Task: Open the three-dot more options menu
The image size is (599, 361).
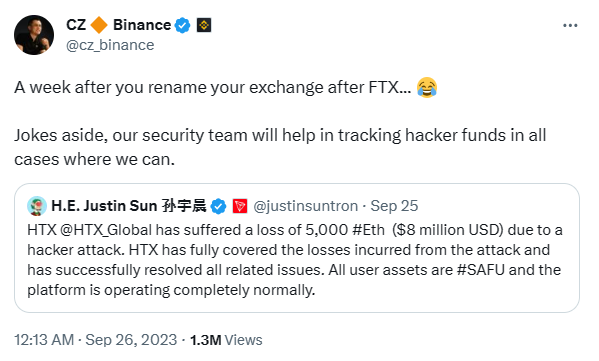Action: (x=570, y=26)
